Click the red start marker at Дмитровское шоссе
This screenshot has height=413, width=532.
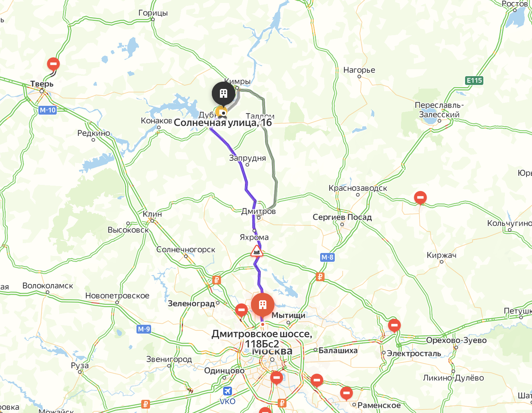pyautogui.click(x=262, y=305)
